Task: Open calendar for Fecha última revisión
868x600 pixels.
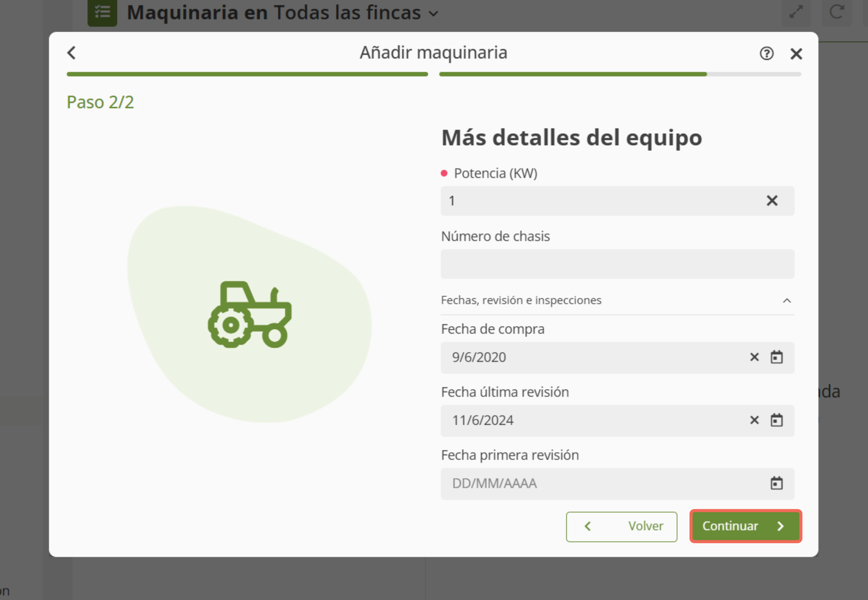Action: click(x=776, y=420)
